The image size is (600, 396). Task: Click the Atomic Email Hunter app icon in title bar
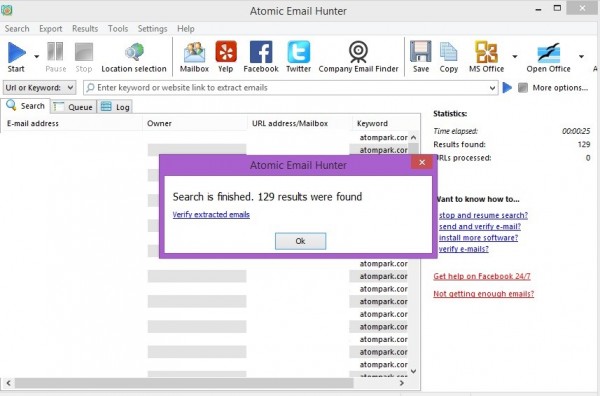point(7,10)
